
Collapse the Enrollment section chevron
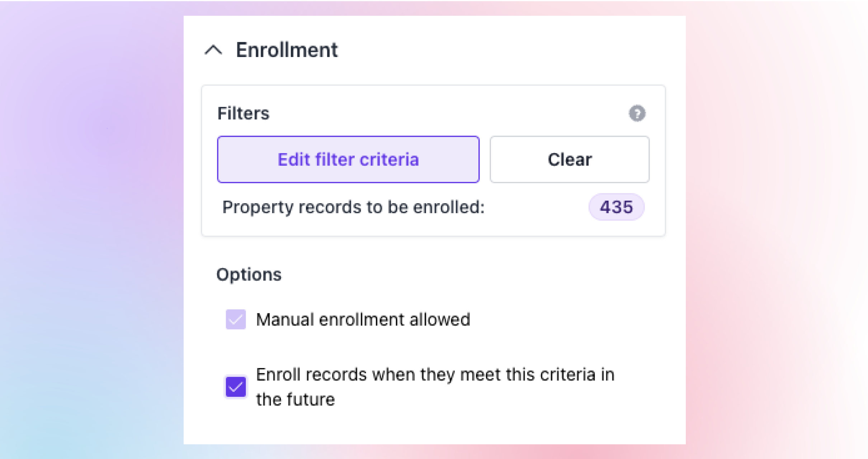coord(213,50)
